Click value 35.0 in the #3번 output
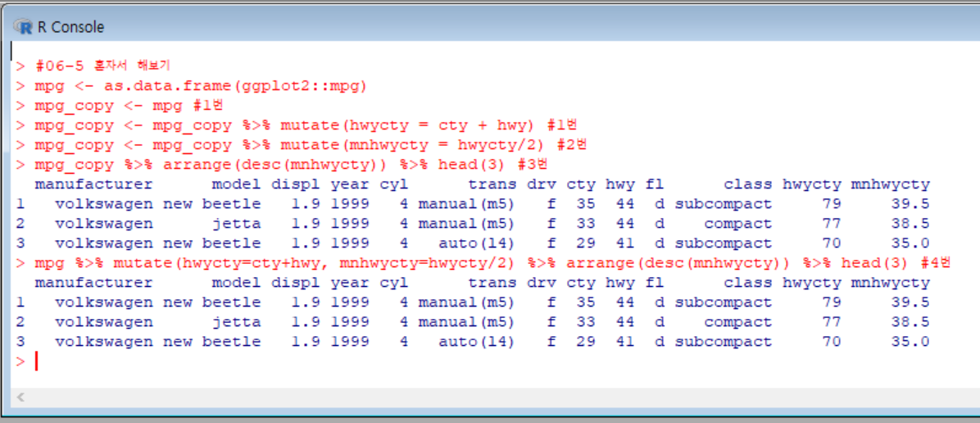Image resolution: width=980 pixels, height=423 pixels. (x=910, y=243)
